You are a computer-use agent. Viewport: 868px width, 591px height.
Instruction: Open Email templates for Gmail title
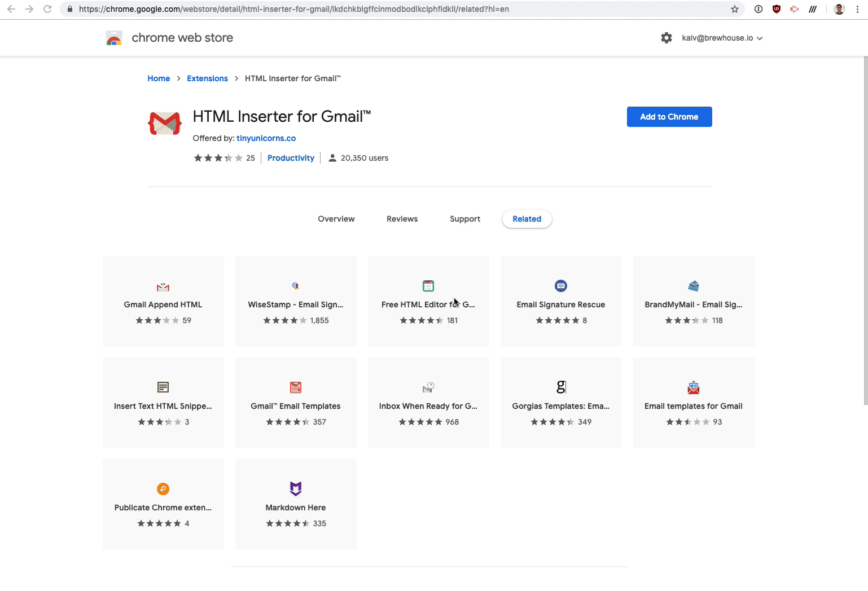(x=694, y=406)
